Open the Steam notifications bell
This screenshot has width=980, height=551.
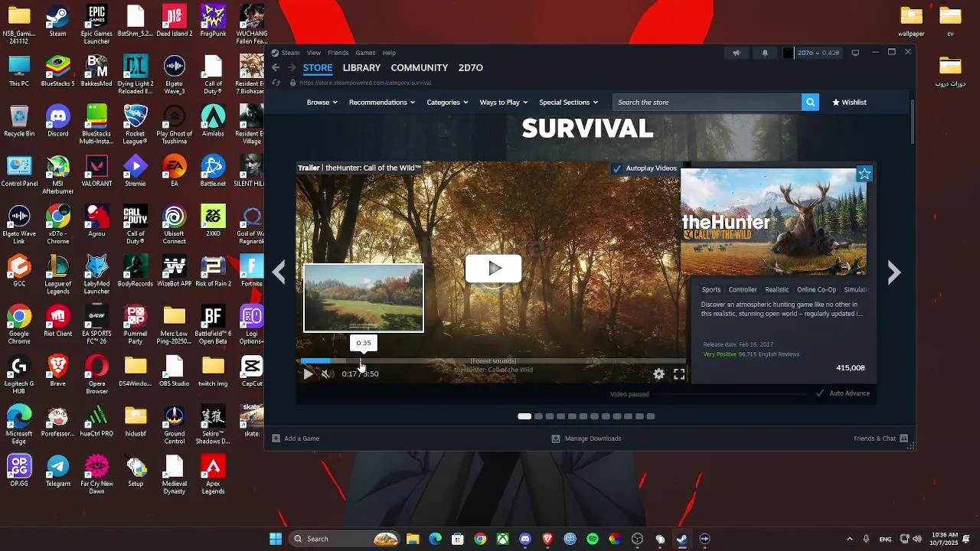click(765, 53)
